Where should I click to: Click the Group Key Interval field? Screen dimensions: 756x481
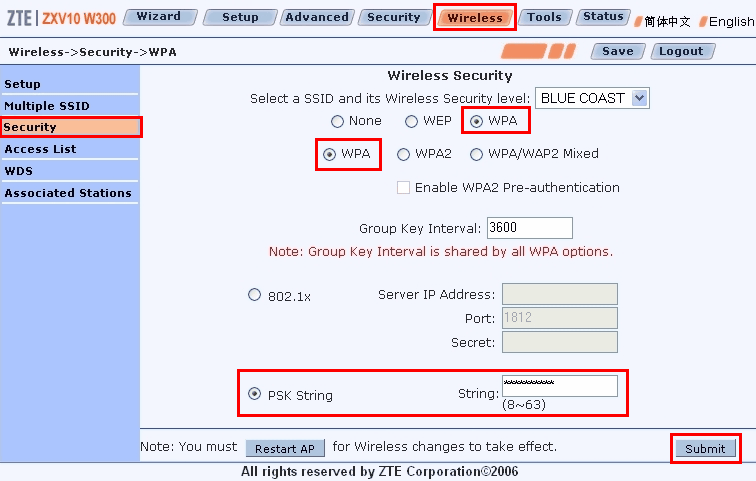530,228
